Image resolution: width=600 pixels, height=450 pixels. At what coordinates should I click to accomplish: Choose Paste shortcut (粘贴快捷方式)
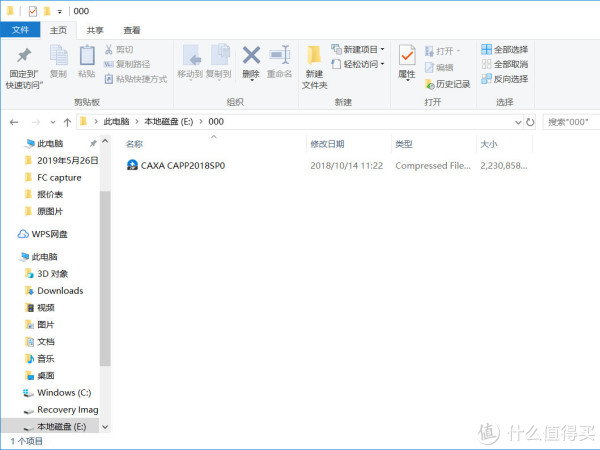click(136, 79)
